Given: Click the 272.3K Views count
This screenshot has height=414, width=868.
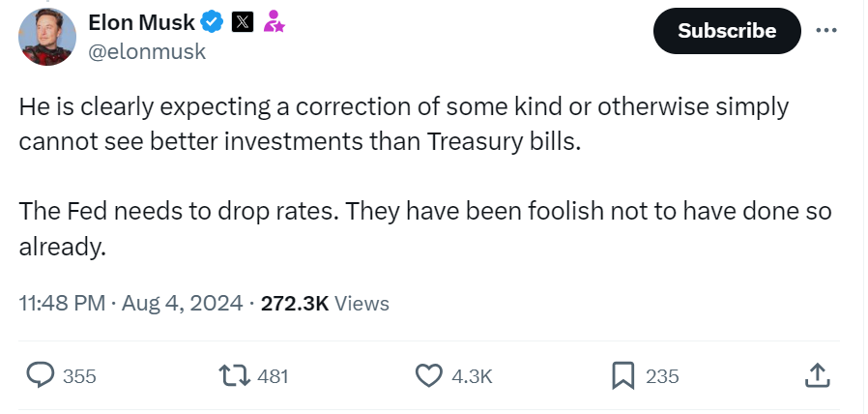Looking at the screenshot, I should click(325, 303).
